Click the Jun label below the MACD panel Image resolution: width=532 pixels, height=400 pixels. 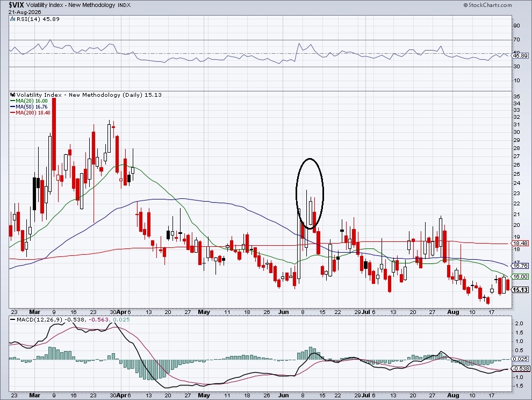click(283, 396)
